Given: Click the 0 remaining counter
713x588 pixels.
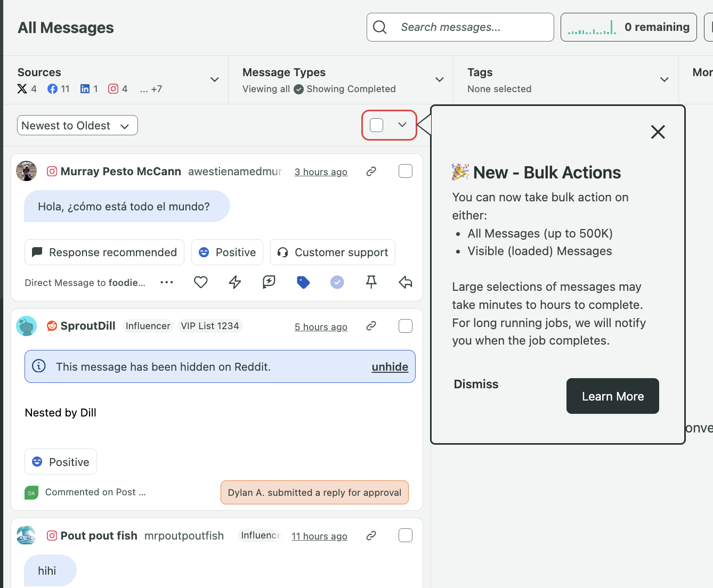Looking at the screenshot, I should 629,27.
